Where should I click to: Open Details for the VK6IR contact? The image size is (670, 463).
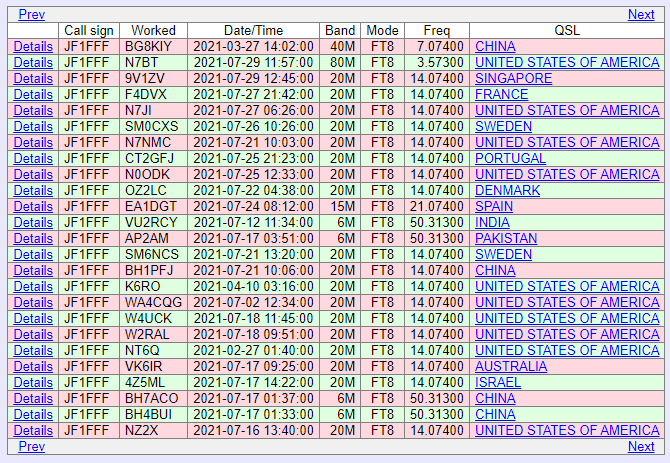coord(33,366)
